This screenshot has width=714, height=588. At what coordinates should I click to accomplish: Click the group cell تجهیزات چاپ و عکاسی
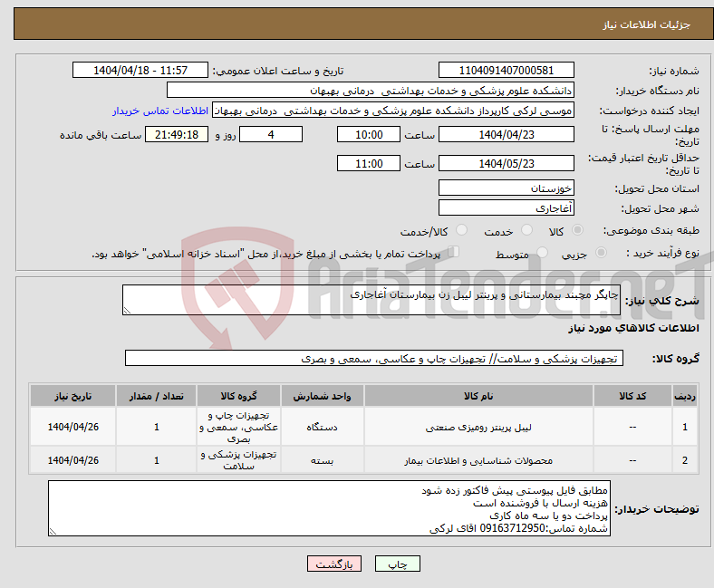pos(238,427)
